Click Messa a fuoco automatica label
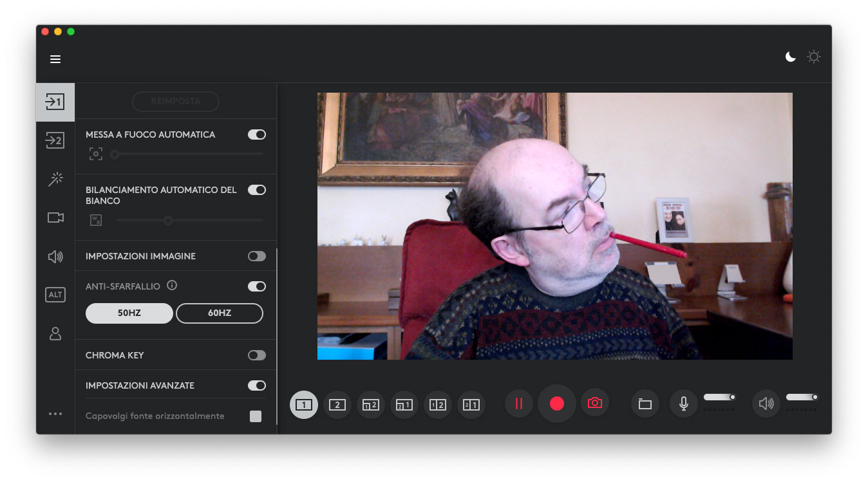This screenshot has height=482, width=868. [150, 134]
